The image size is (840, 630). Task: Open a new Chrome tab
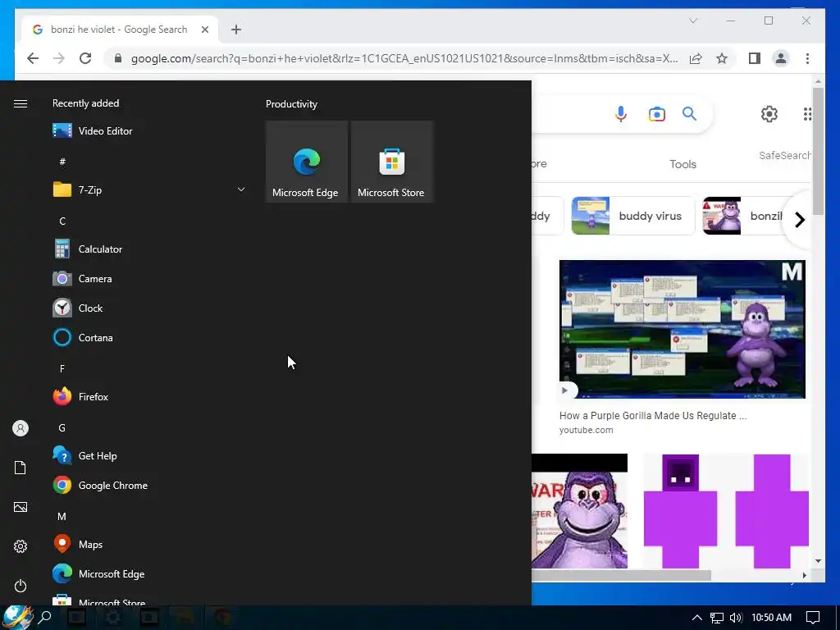click(x=236, y=30)
